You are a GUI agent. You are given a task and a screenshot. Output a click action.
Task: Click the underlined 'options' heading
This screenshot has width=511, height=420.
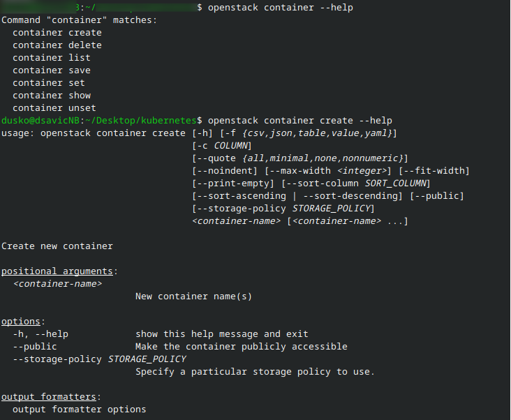[x=22, y=322]
